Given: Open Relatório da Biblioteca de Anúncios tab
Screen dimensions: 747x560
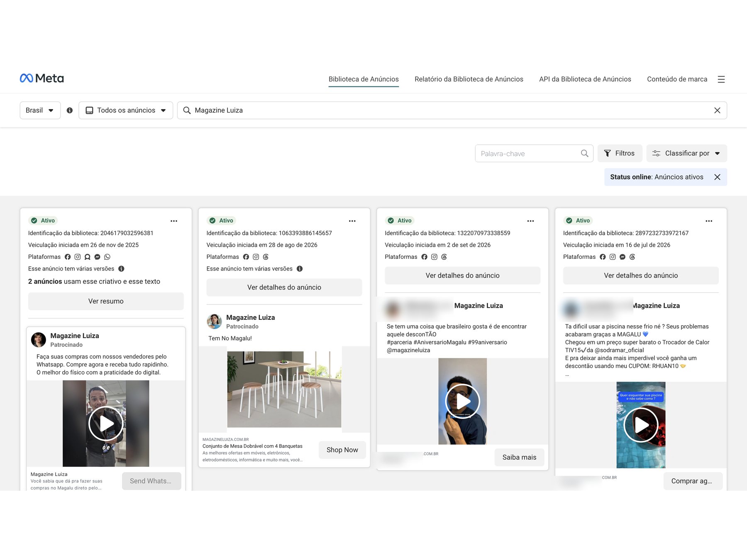Looking at the screenshot, I should [469, 79].
